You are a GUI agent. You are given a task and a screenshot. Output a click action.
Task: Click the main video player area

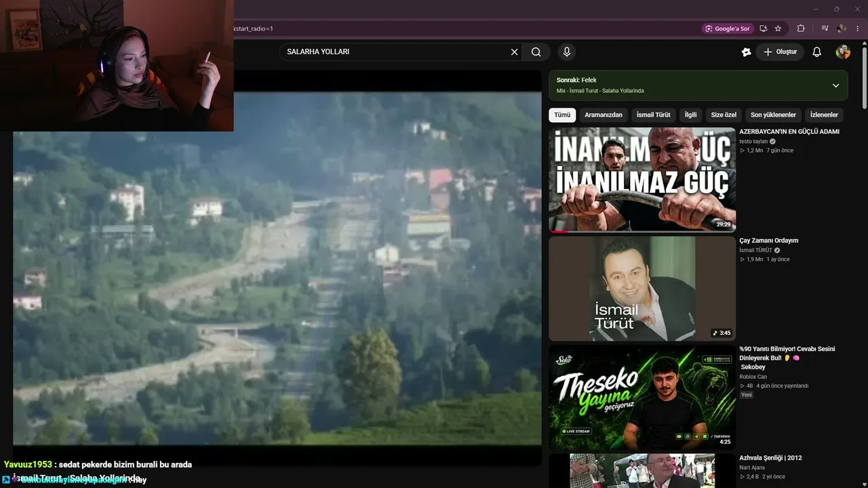(277, 268)
